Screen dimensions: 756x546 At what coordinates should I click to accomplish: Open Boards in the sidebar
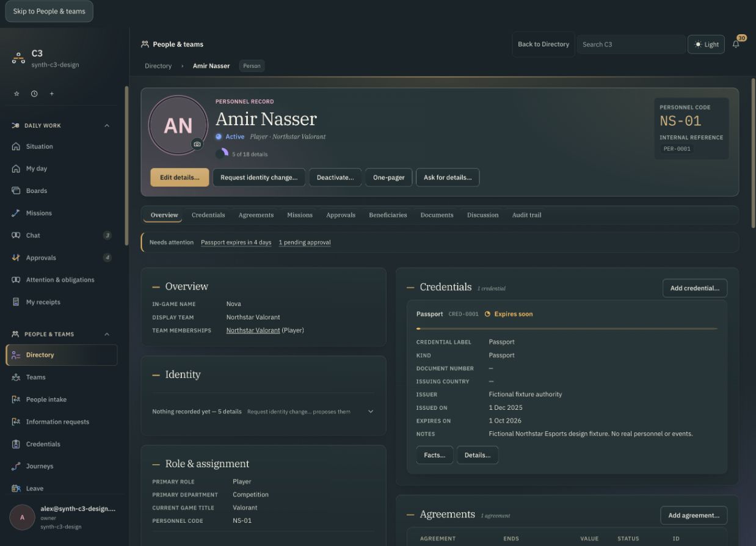click(x=61, y=191)
